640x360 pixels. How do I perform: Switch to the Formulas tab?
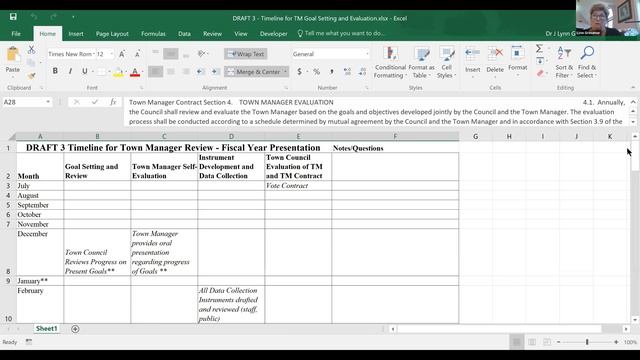153,34
